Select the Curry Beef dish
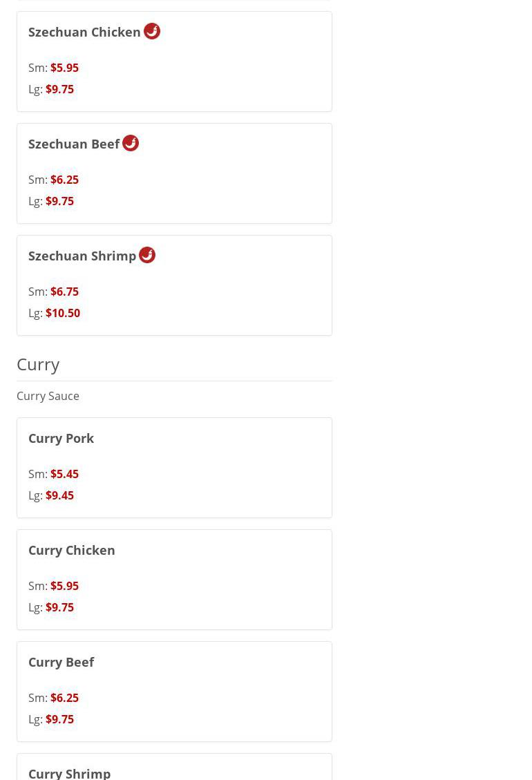The width and height of the screenshot is (532, 780). tap(61, 662)
